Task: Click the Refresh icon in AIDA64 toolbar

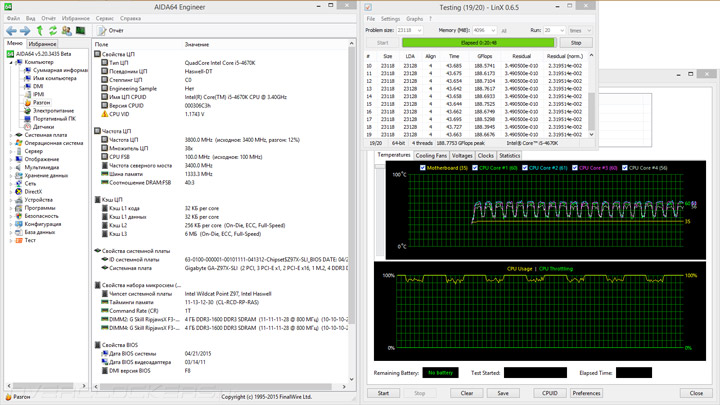Action: coord(52,31)
